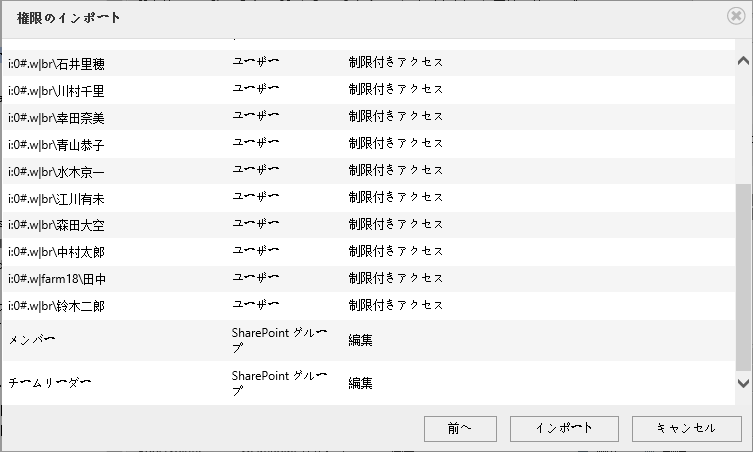This screenshot has height=452, width=753.
Task: Close the 権限のインポート dialog
Action: tap(736, 16)
